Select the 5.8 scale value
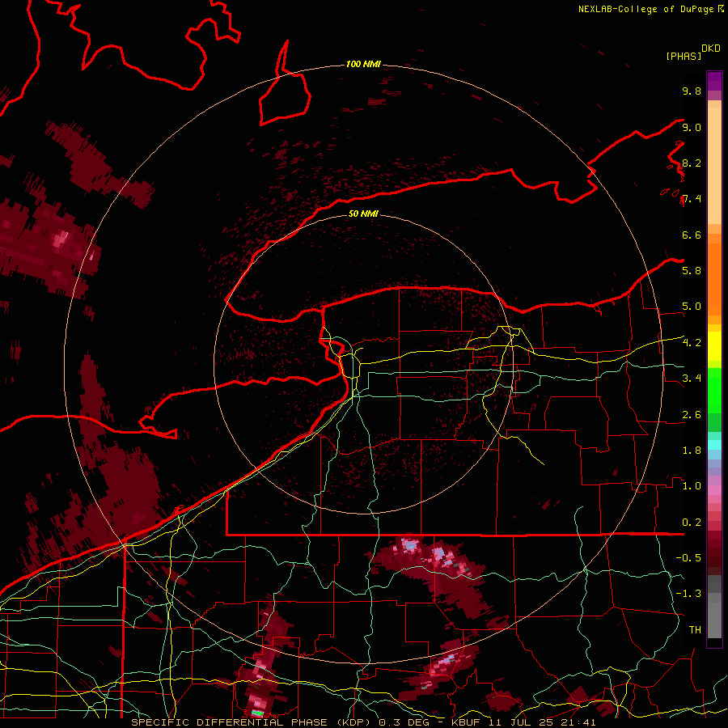This screenshot has width=728, height=728. click(x=692, y=271)
